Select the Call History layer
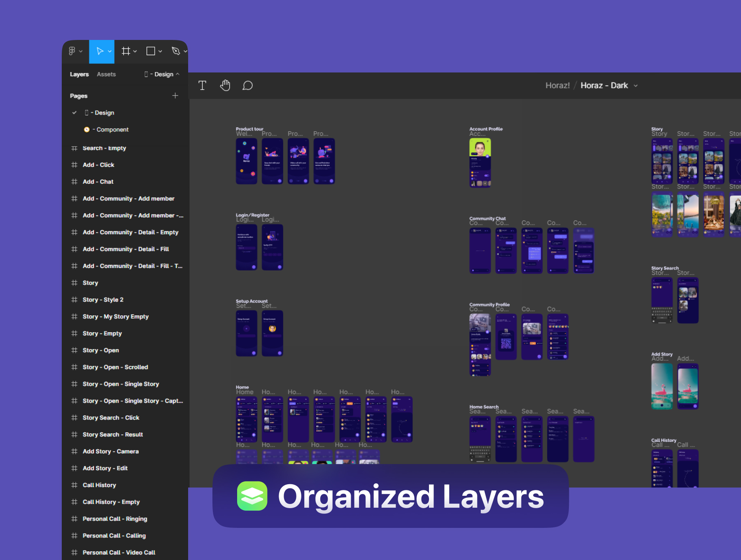The height and width of the screenshot is (560, 741). coord(99,485)
